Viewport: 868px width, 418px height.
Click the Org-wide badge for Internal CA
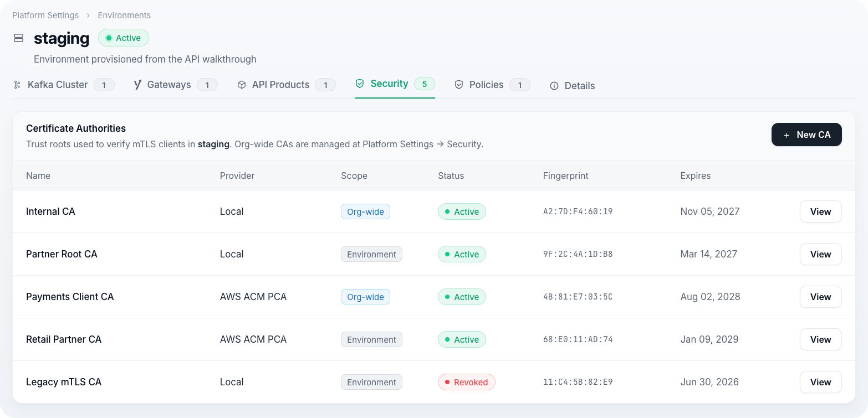[x=365, y=211]
